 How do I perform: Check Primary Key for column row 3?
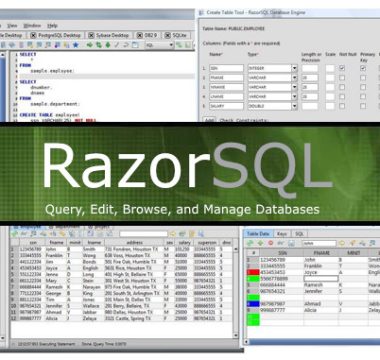pyautogui.click(x=363, y=87)
